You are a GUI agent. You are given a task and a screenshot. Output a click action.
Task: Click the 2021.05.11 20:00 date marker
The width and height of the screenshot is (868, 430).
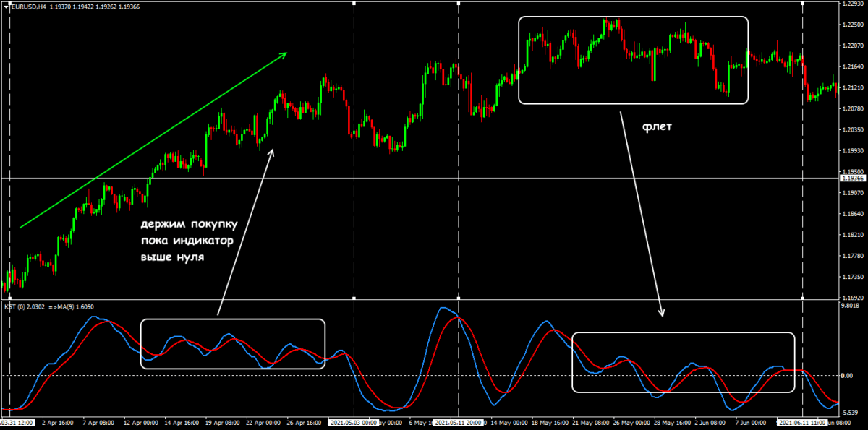[x=459, y=422]
